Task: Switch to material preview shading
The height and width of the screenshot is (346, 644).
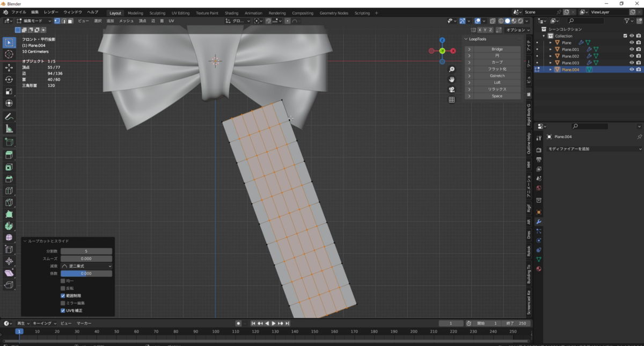Action: pyautogui.click(x=514, y=21)
